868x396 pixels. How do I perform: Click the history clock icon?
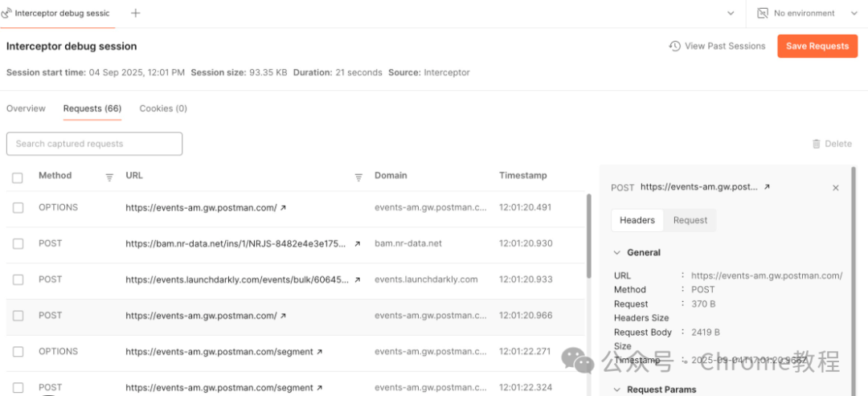click(x=674, y=46)
